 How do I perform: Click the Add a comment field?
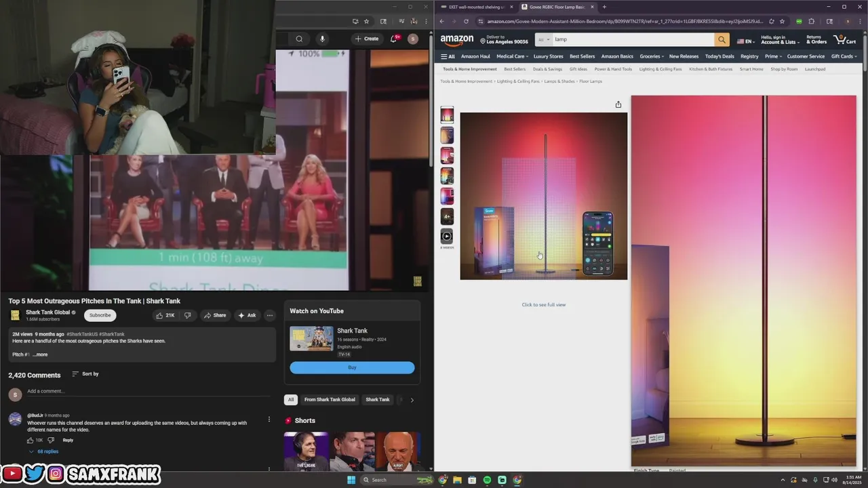pos(149,391)
